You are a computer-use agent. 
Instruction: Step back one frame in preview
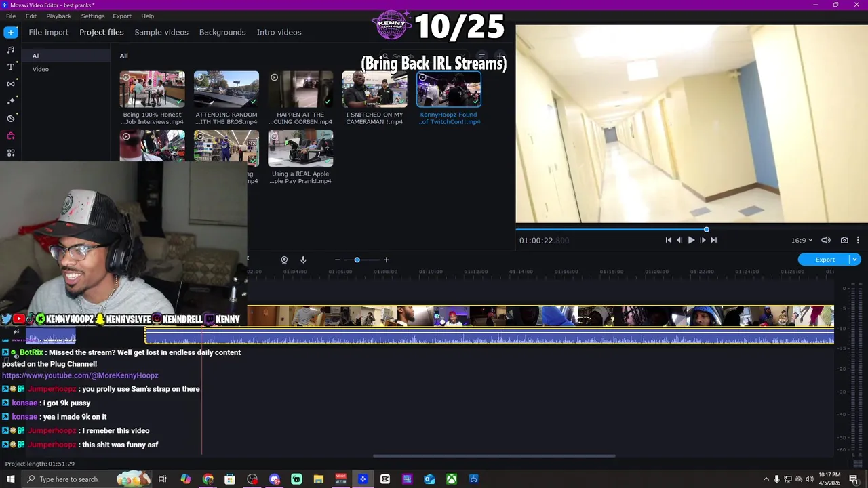pos(679,240)
